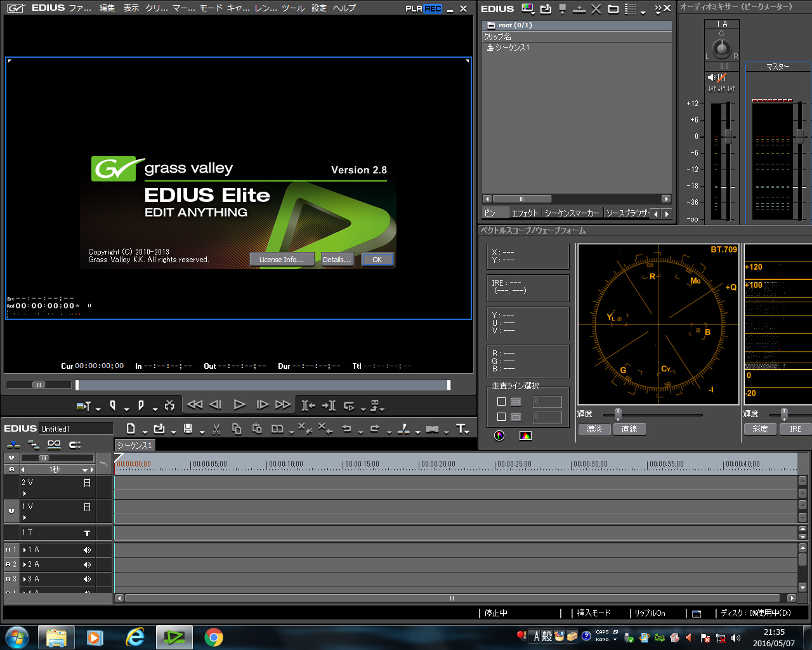Click the vectorscope color wheel icon
This screenshot has width=812, height=650.
499,435
